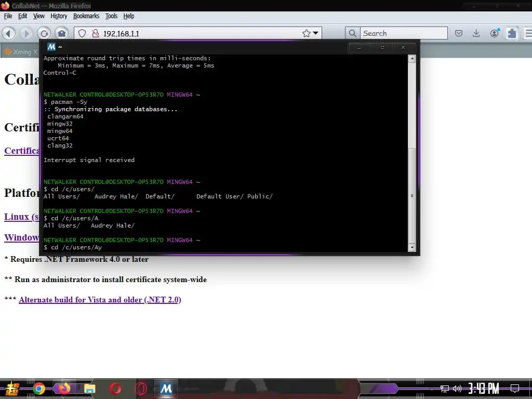This screenshot has height=399, width=532.
Task: Open network status tray icon
Action: click(445, 389)
